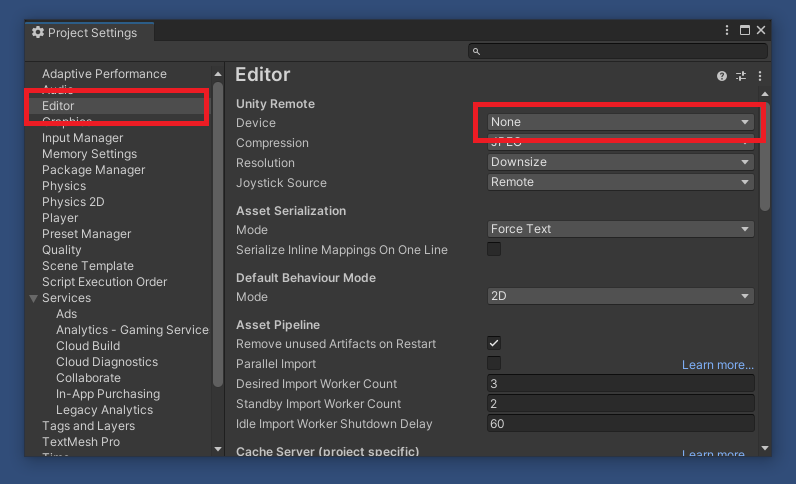Select the Services category label
Image resolution: width=796 pixels, height=484 pixels.
(x=67, y=298)
